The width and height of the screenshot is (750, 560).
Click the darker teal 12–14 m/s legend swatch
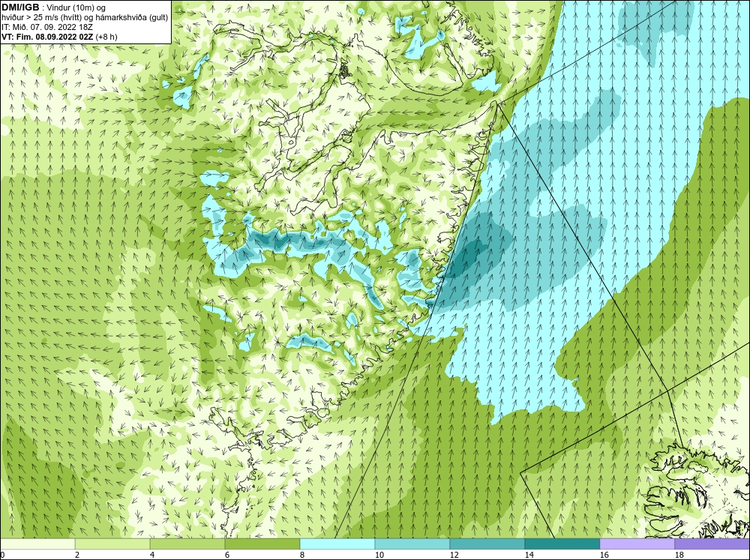click(x=487, y=544)
